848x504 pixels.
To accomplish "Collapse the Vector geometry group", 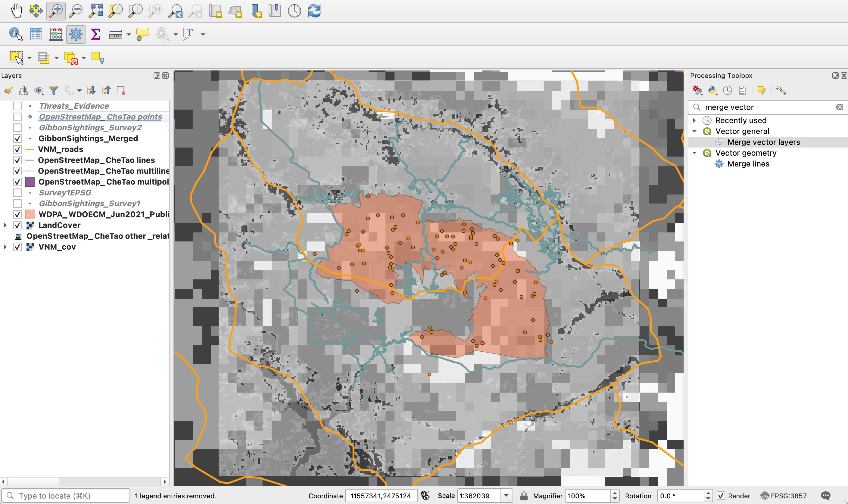I will pyautogui.click(x=694, y=153).
